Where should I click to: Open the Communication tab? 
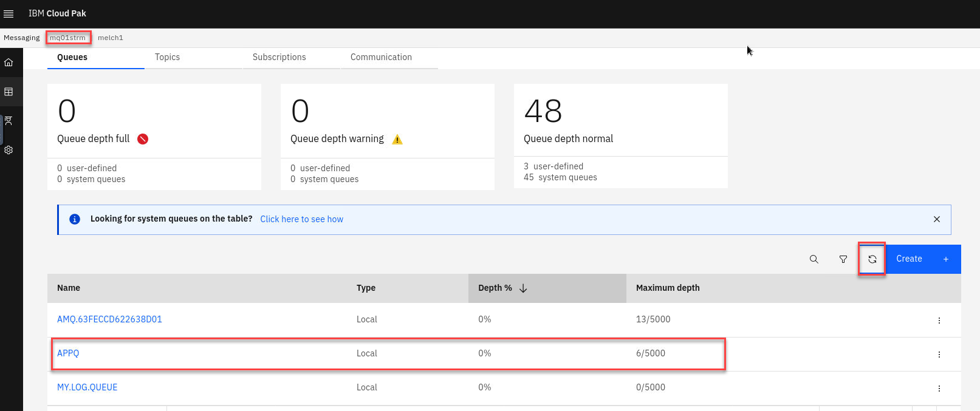click(381, 57)
